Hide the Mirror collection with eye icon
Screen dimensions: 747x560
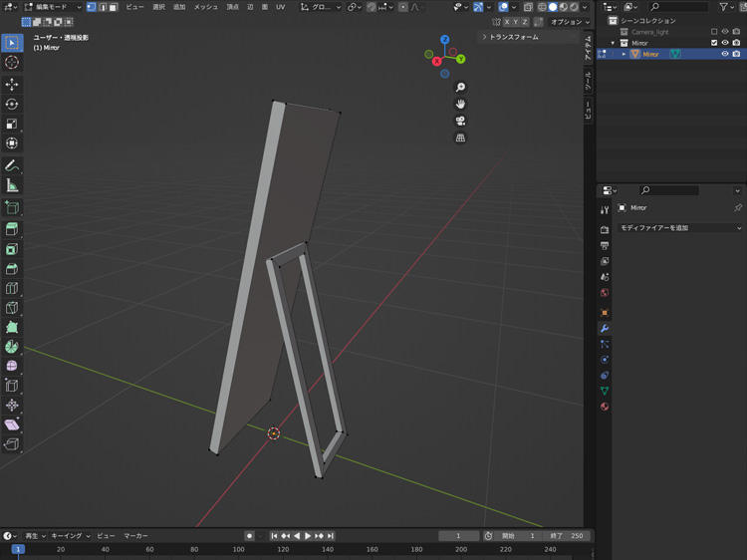725,43
